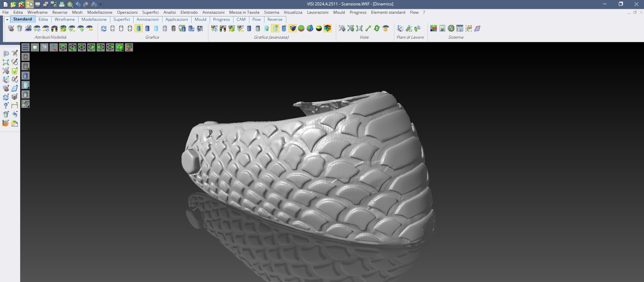Switch to the CAM ribbon tab
Viewport: 644px width, 282px height.
pyautogui.click(x=241, y=19)
